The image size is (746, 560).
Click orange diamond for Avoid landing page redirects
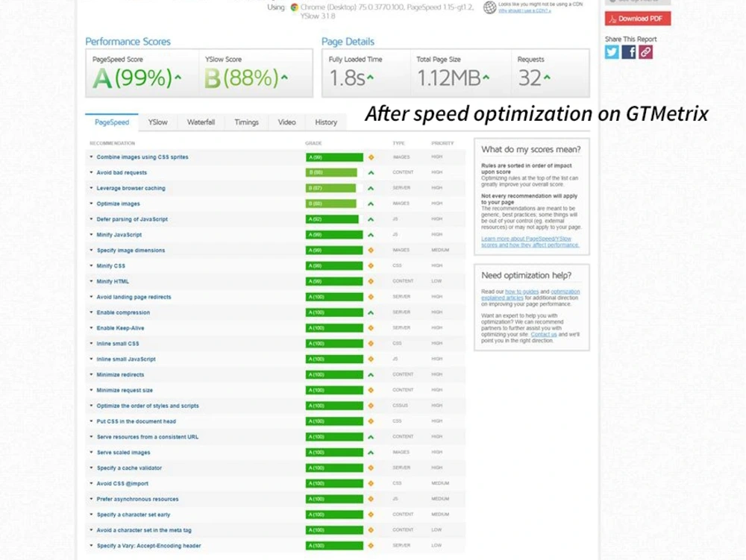click(x=371, y=297)
